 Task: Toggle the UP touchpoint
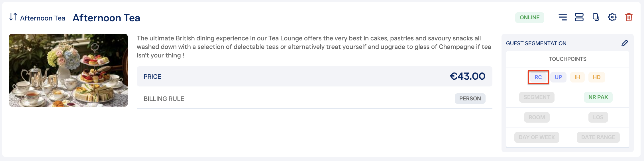[x=558, y=77]
